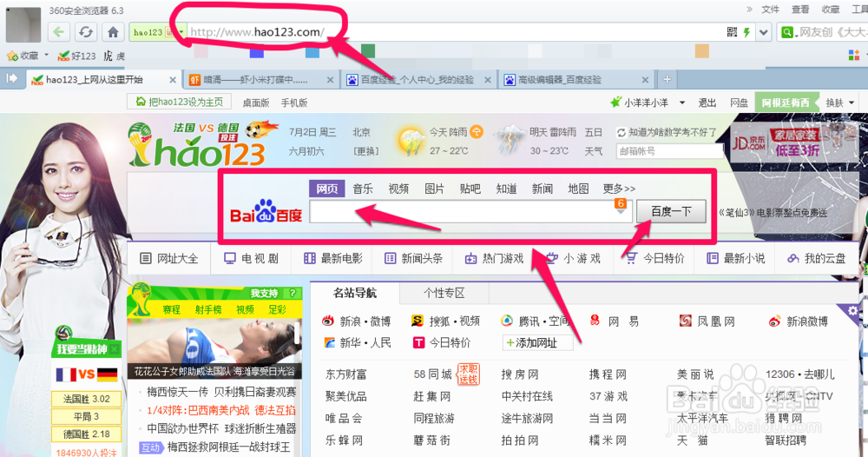Switch to 桌面版 link

[256, 103]
